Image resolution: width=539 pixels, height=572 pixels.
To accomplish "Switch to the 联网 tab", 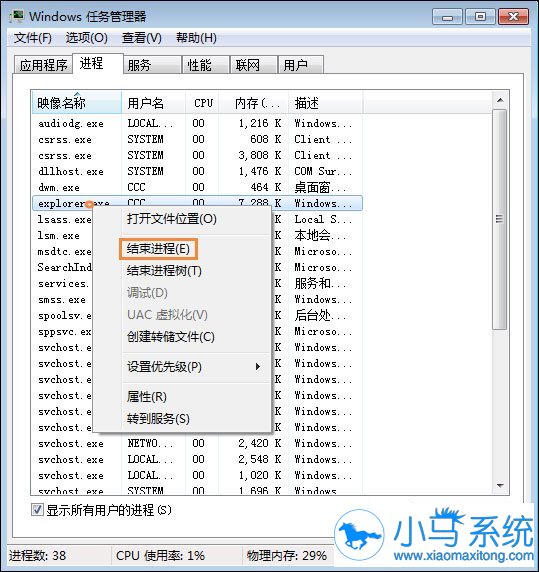I will pyautogui.click(x=254, y=65).
